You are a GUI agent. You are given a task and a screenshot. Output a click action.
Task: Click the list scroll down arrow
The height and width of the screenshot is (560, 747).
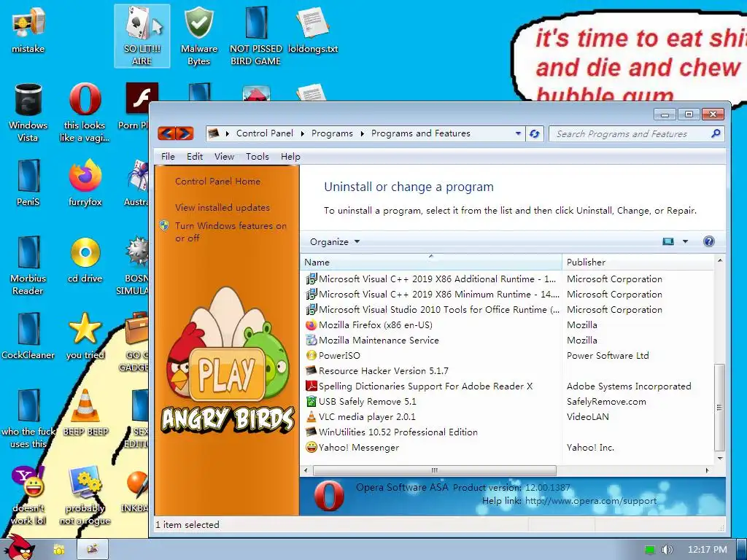[x=720, y=458]
